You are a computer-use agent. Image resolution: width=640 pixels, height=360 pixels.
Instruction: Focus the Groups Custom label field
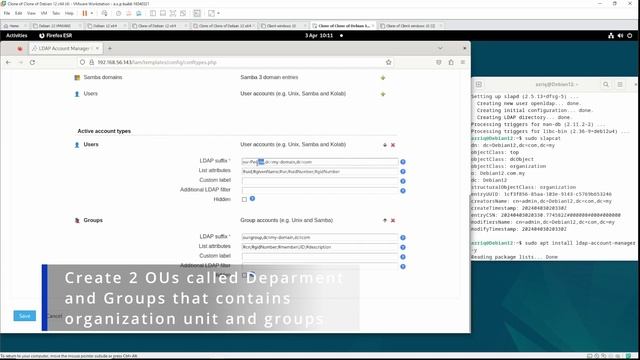tap(320, 257)
